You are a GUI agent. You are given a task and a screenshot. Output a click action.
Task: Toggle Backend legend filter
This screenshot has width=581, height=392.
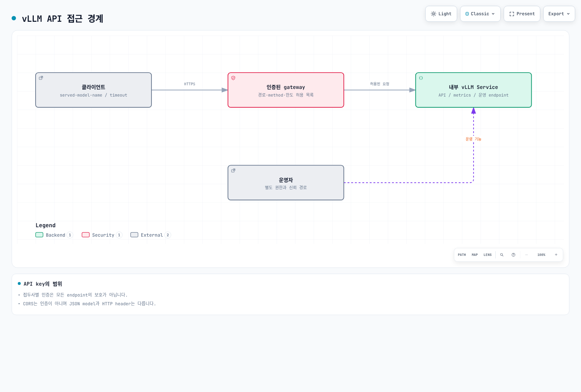pos(54,235)
